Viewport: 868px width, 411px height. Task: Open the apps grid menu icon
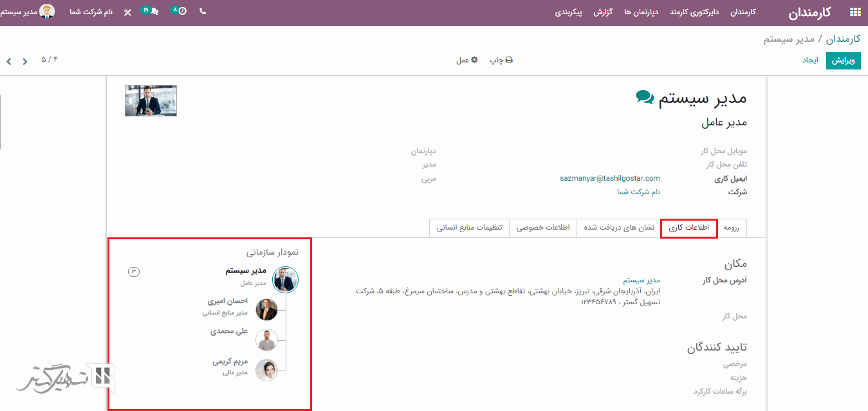[x=855, y=12]
